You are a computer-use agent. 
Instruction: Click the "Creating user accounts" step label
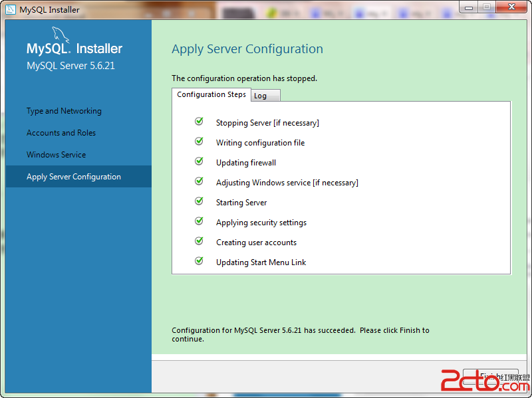256,243
